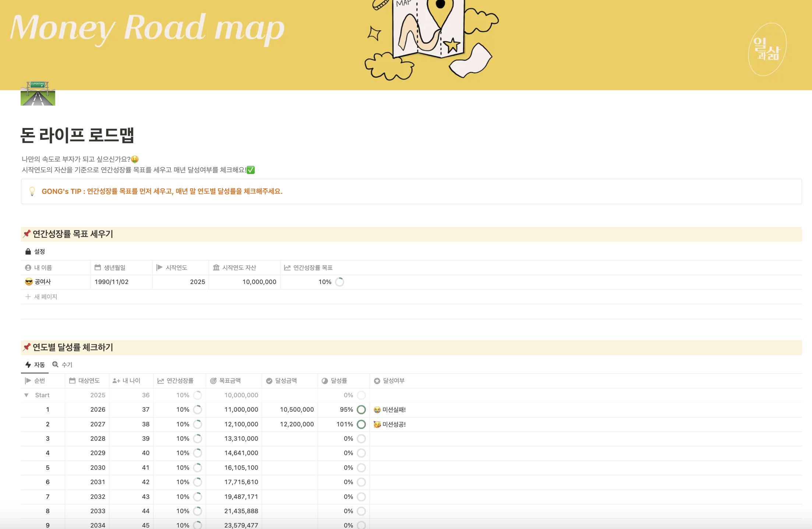The width and height of the screenshot is (812, 529).
Task: Click the 101% progress ring for 2027
Action: pyautogui.click(x=361, y=424)
